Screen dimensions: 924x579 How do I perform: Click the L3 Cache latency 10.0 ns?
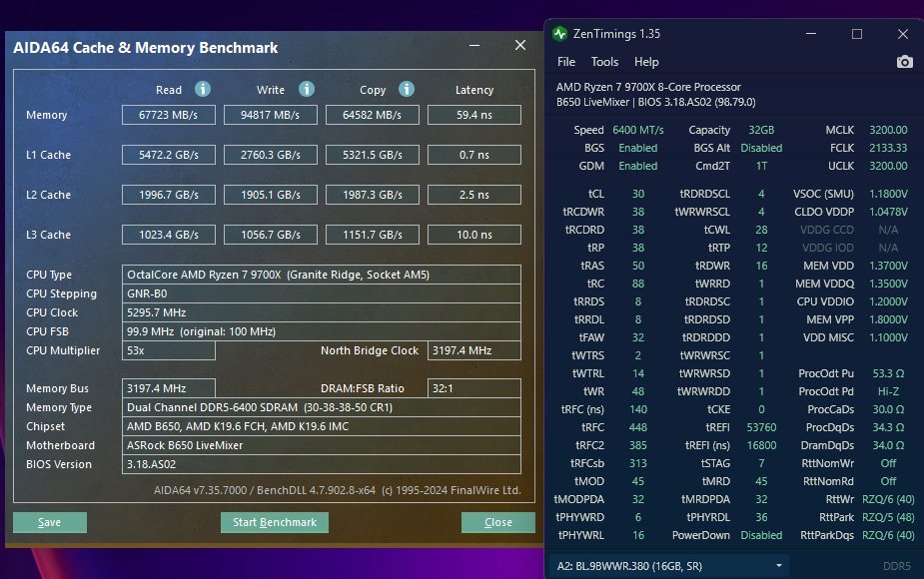click(x=474, y=235)
